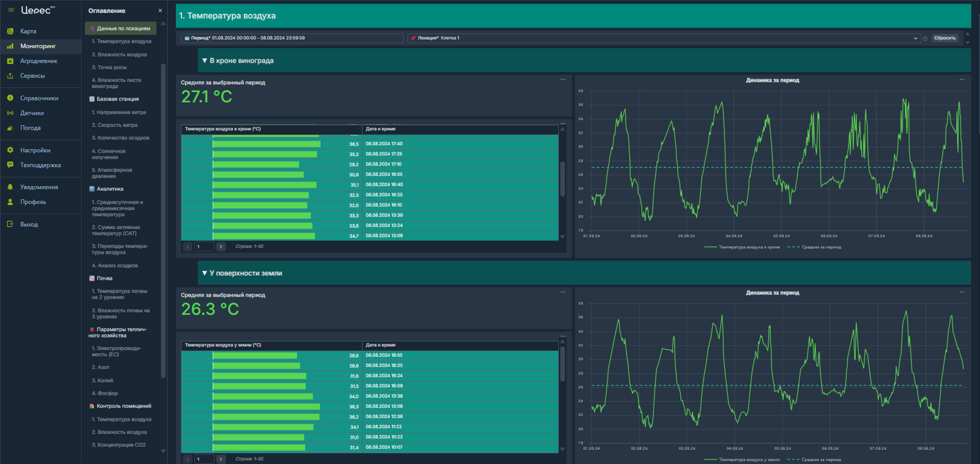The width and height of the screenshot is (980, 464).
Task: Go to 2. Сумма активных температур entry
Action: (116, 230)
